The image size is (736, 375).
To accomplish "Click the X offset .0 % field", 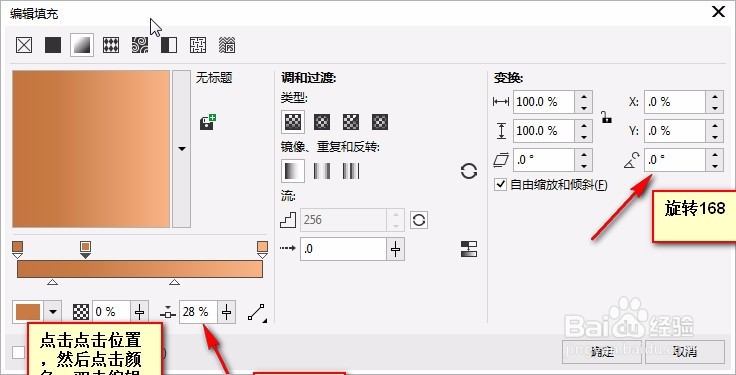I will tap(675, 102).
